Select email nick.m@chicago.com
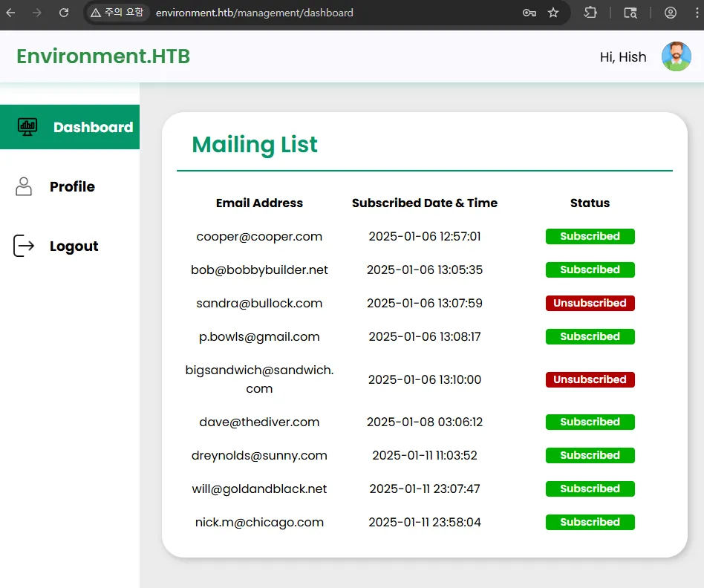The image size is (704, 588). click(259, 523)
